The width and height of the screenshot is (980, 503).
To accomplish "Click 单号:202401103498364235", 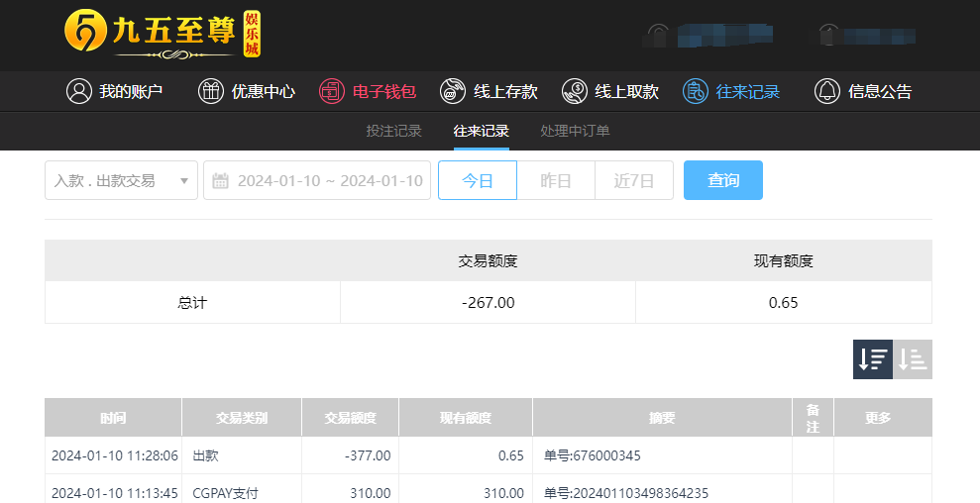I will (x=626, y=493).
